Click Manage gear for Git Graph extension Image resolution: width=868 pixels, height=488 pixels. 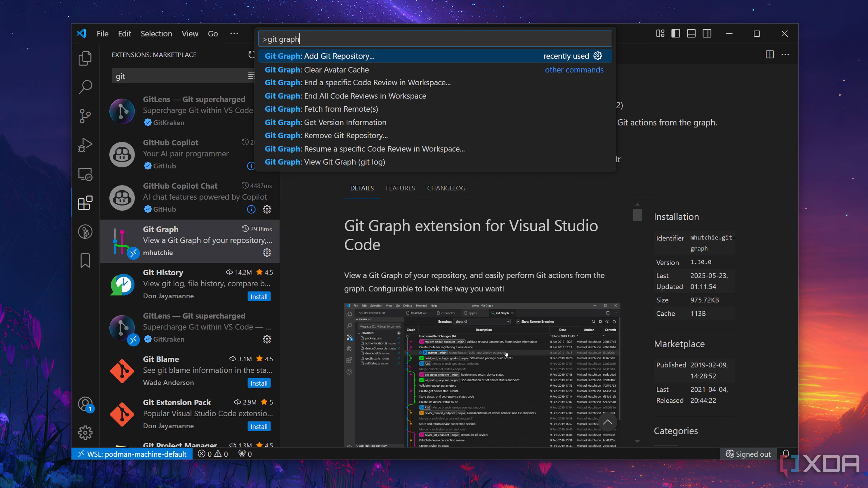tap(267, 253)
